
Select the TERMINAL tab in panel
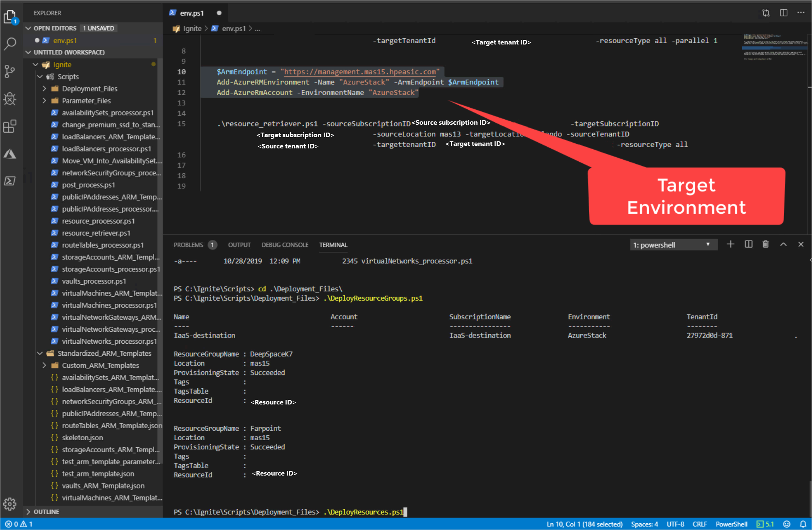click(x=334, y=244)
